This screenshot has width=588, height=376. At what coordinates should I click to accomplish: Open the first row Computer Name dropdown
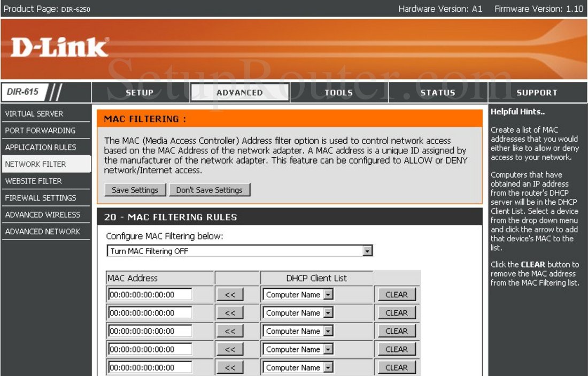(298, 295)
